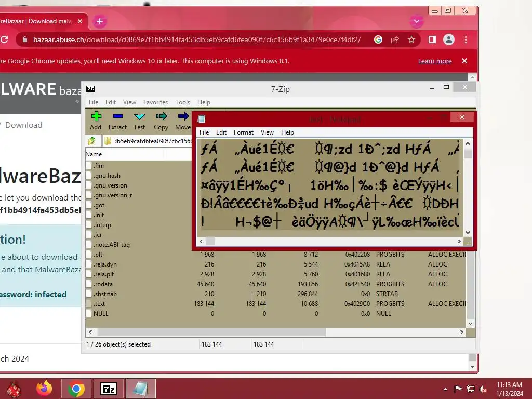This screenshot has height=399, width=532.
Task: Open the Chrome three-dot menu
Action: point(465,39)
